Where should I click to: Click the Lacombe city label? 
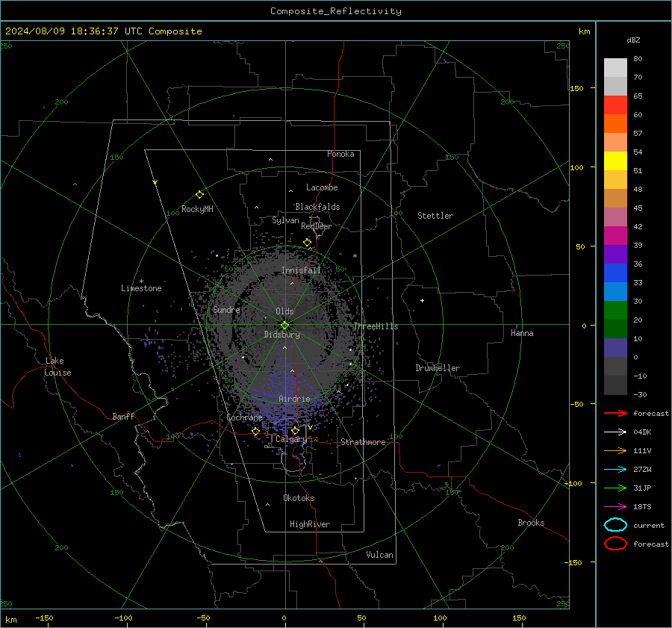coord(322,187)
